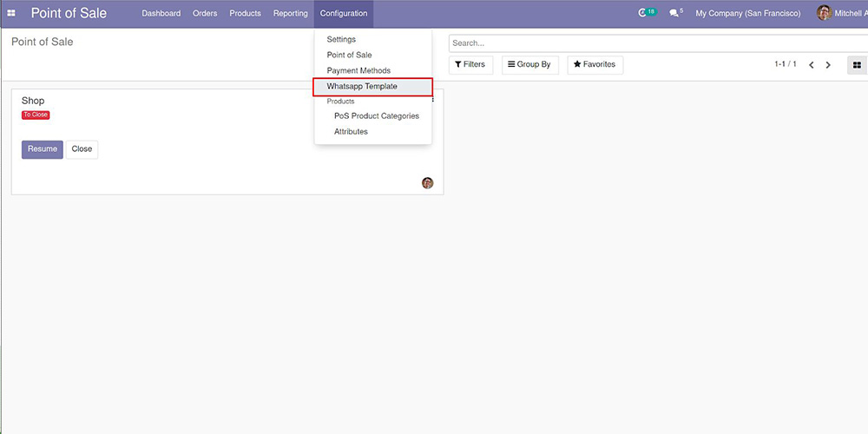Click the user avatar in the top bar
The width and height of the screenshot is (868, 434).
click(824, 13)
